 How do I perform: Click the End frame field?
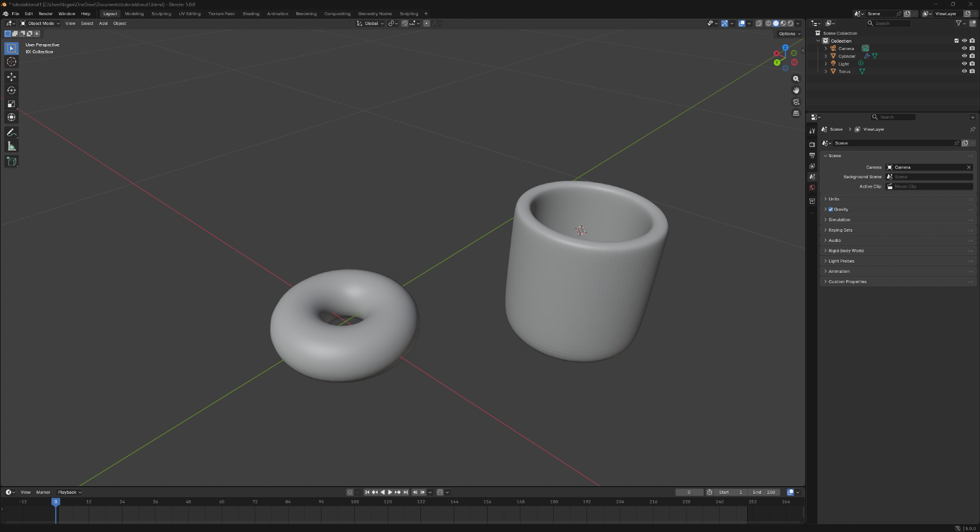point(764,492)
